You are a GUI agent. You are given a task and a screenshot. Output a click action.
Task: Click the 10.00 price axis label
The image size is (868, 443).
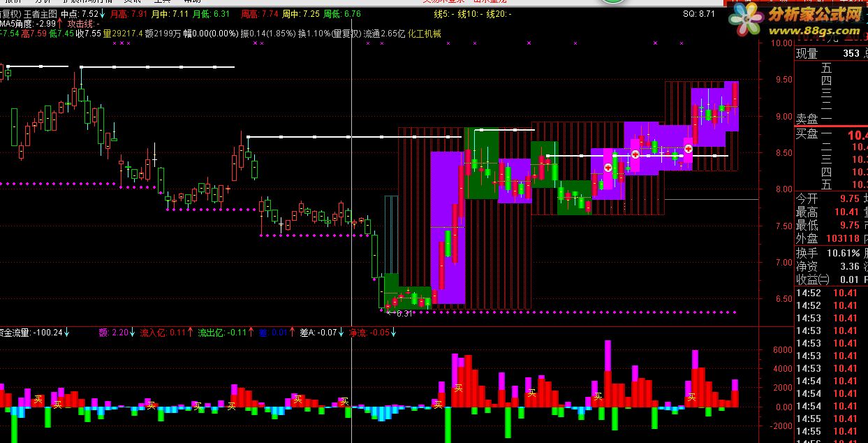[781, 43]
